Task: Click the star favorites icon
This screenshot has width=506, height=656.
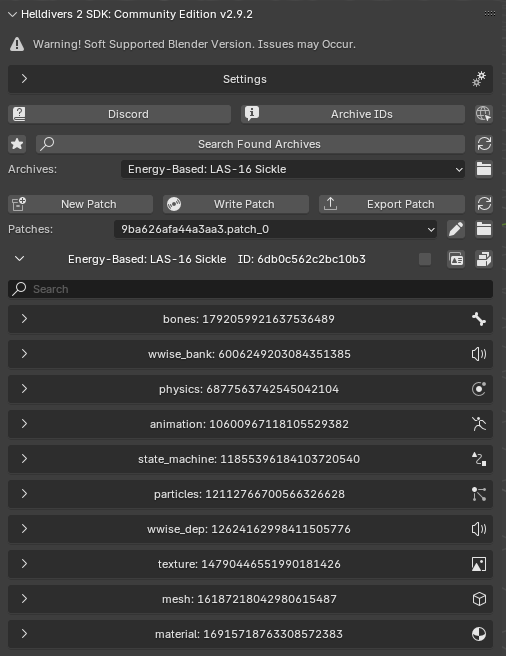Action: pos(17,144)
